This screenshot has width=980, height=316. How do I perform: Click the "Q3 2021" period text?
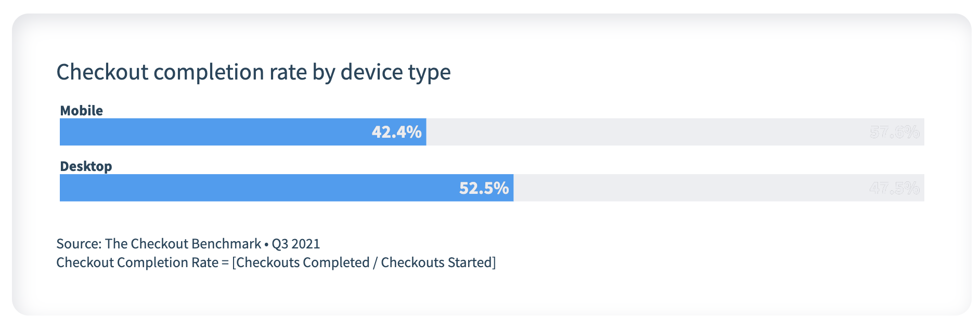pos(296,244)
